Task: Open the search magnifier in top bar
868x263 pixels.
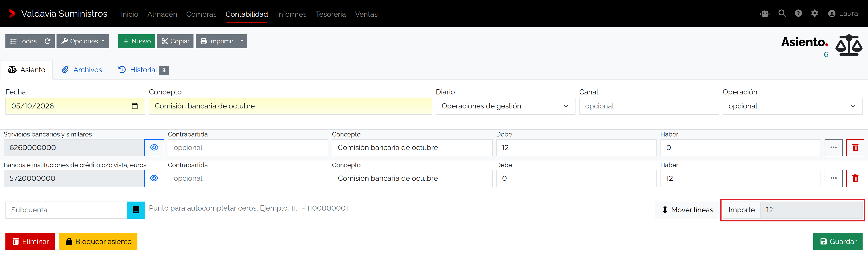Action: coord(782,14)
